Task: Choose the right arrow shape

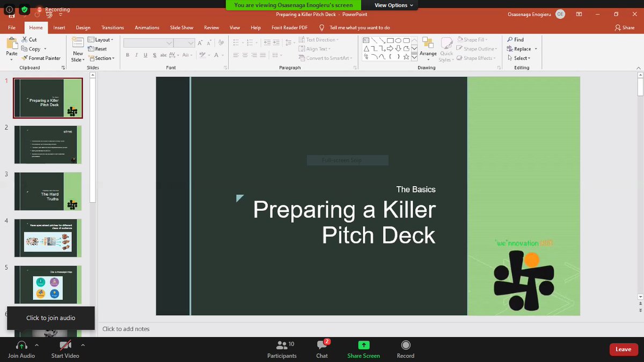Action: point(391,48)
